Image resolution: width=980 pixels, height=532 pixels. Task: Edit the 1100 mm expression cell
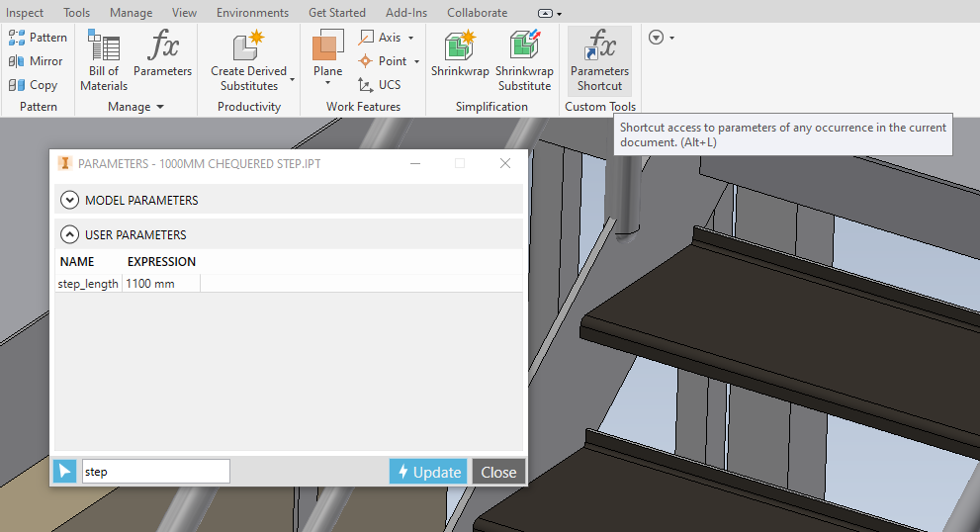tap(161, 284)
